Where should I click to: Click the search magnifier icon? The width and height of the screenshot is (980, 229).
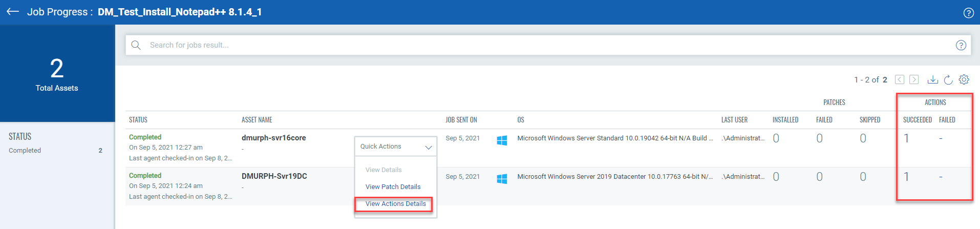tap(136, 45)
